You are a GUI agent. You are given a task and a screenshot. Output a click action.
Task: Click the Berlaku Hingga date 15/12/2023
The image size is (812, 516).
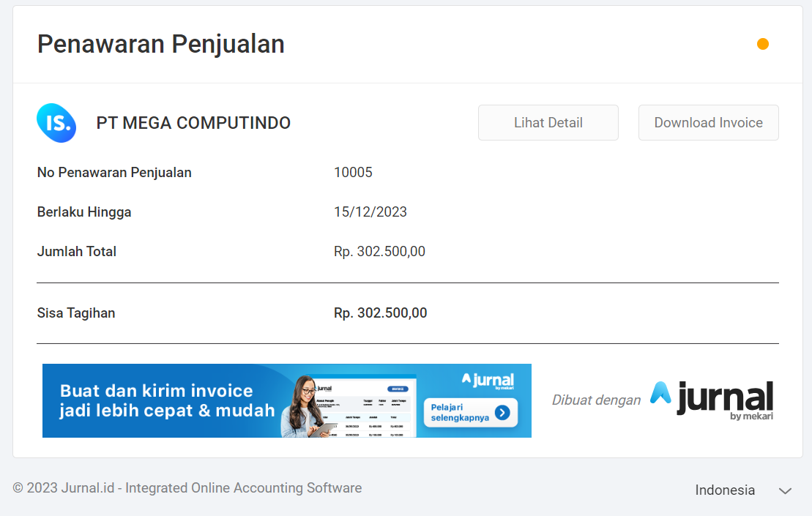click(x=370, y=212)
